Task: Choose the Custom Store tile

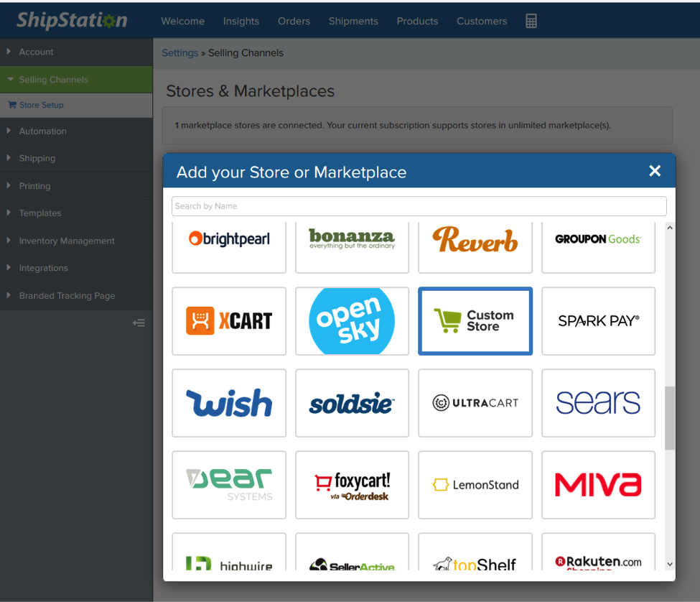Action: (x=475, y=321)
